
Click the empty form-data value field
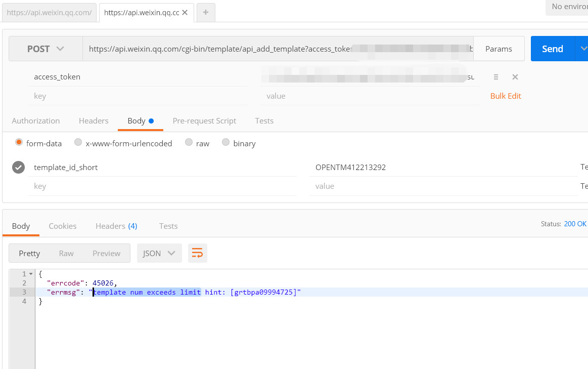443,186
